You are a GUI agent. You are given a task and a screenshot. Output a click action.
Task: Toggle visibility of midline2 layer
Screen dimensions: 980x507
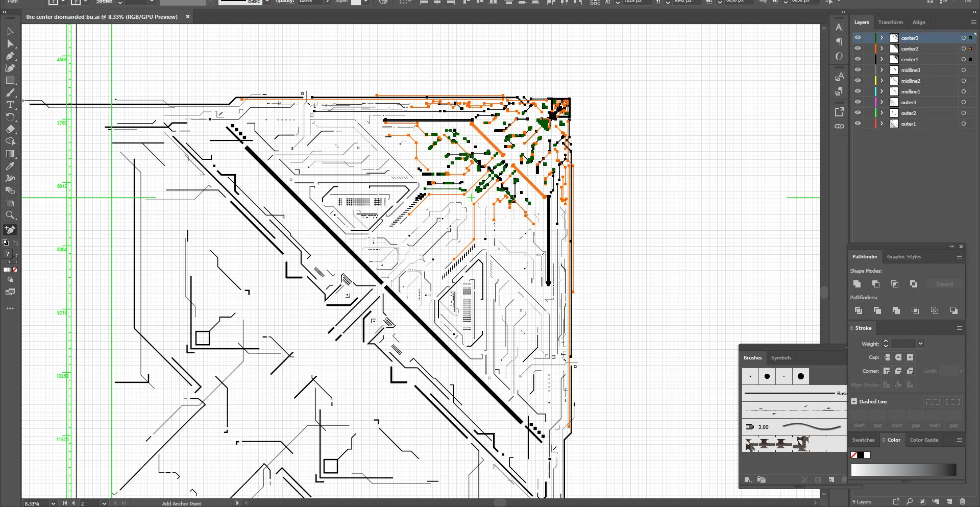(x=857, y=81)
